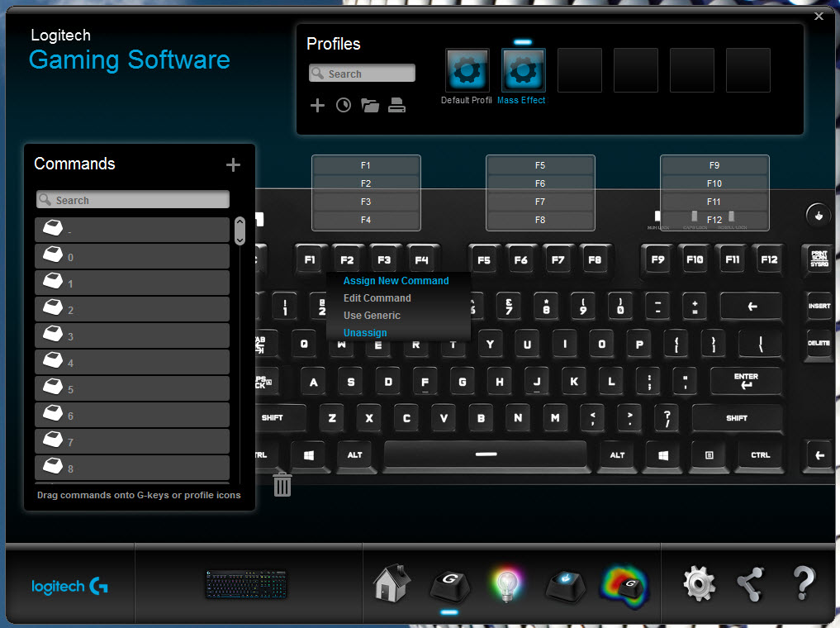Click the F5 assignment label box

tap(540, 165)
